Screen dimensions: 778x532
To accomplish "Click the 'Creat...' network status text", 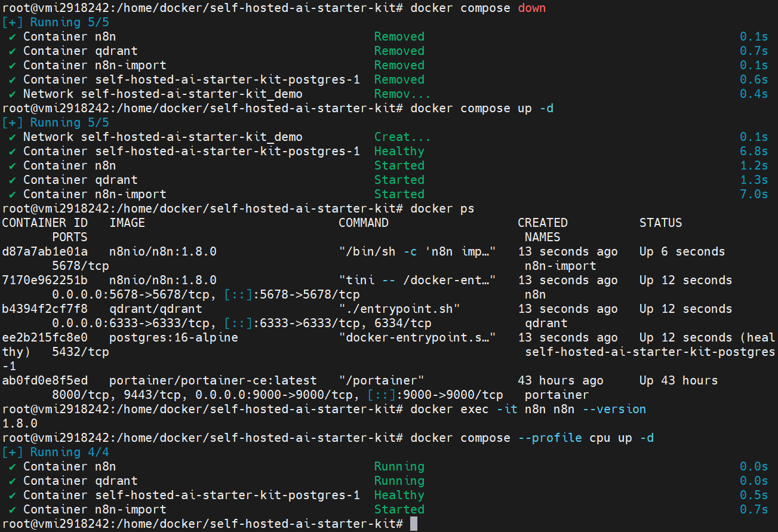I will click(x=402, y=137).
